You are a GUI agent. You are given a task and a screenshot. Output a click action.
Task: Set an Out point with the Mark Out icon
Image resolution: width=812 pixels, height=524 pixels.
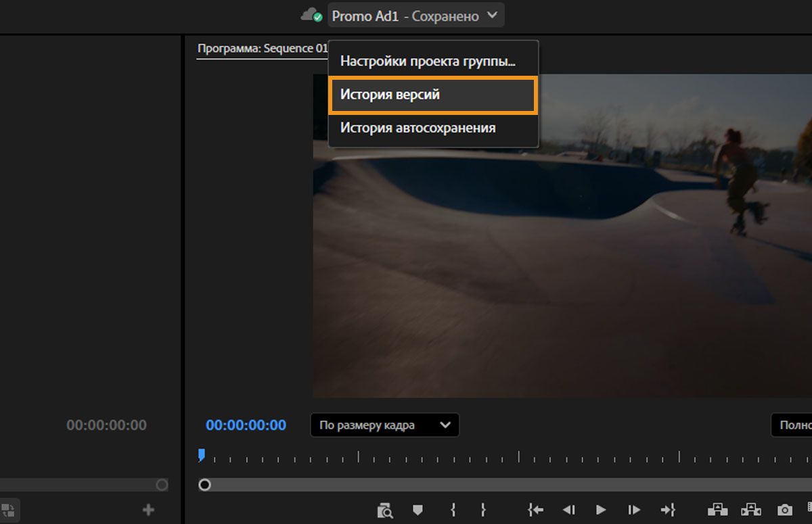point(483,510)
